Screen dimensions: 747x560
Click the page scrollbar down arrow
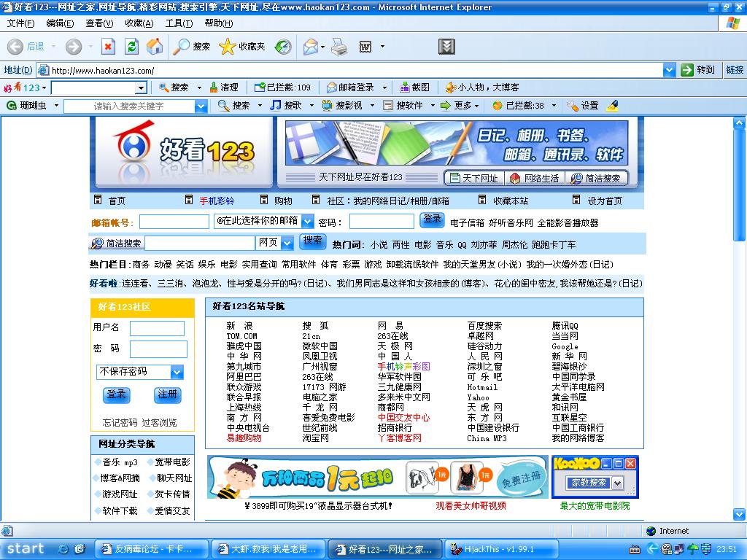(739, 514)
